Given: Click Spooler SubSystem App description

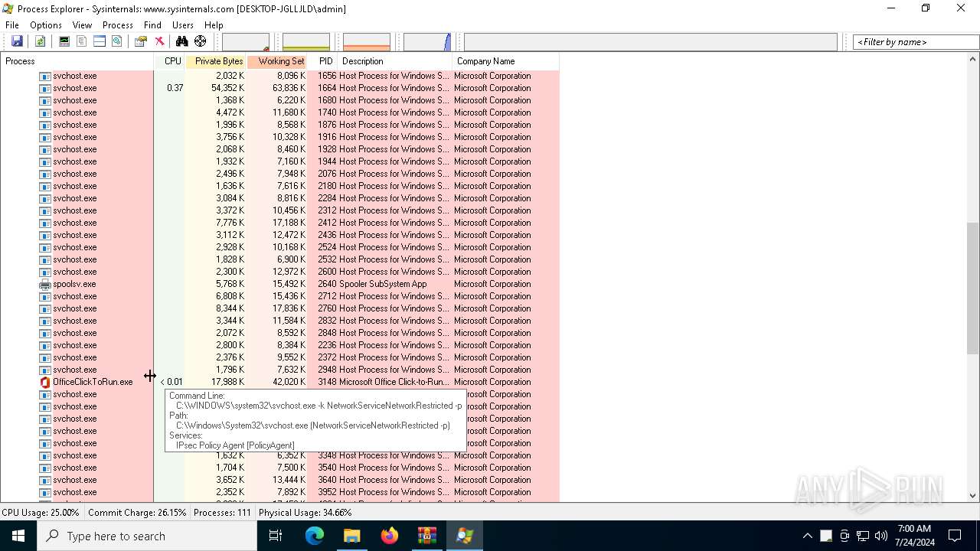Looking at the screenshot, I should click(383, 284).
